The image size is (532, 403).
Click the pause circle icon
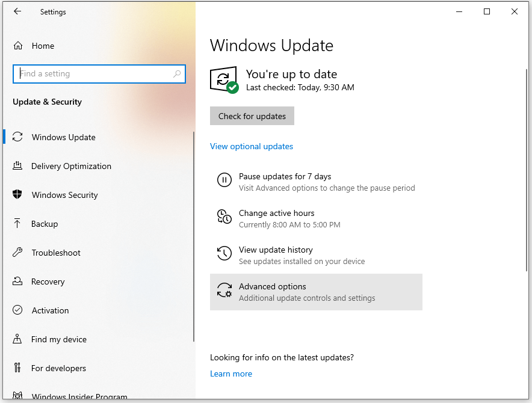pyautogui.click(x=224, y=180)
